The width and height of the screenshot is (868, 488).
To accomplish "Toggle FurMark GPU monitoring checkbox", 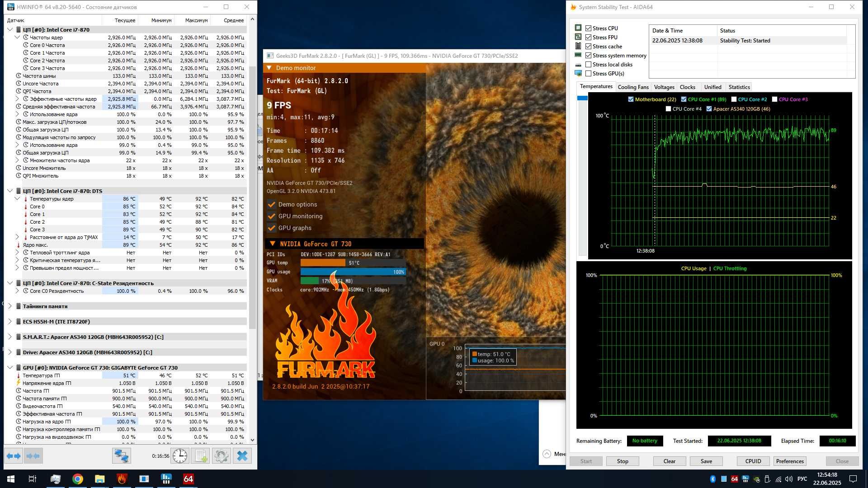I will [x=272, y=216].
